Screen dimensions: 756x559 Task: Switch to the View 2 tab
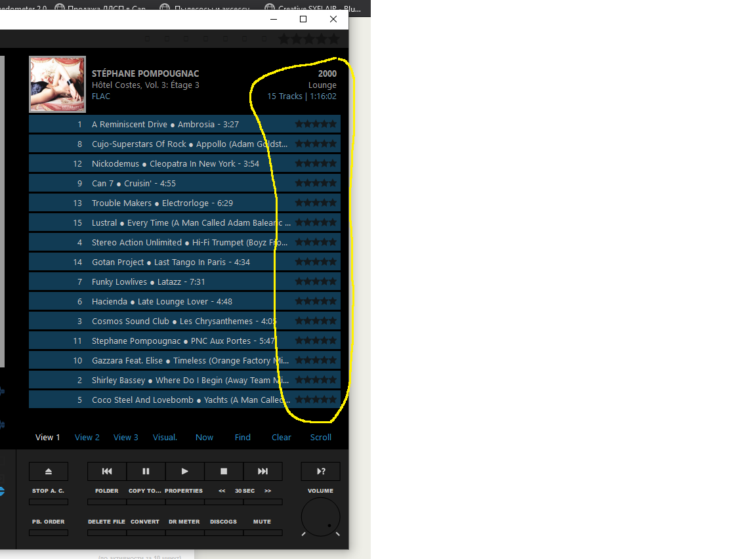pos(87,438)
